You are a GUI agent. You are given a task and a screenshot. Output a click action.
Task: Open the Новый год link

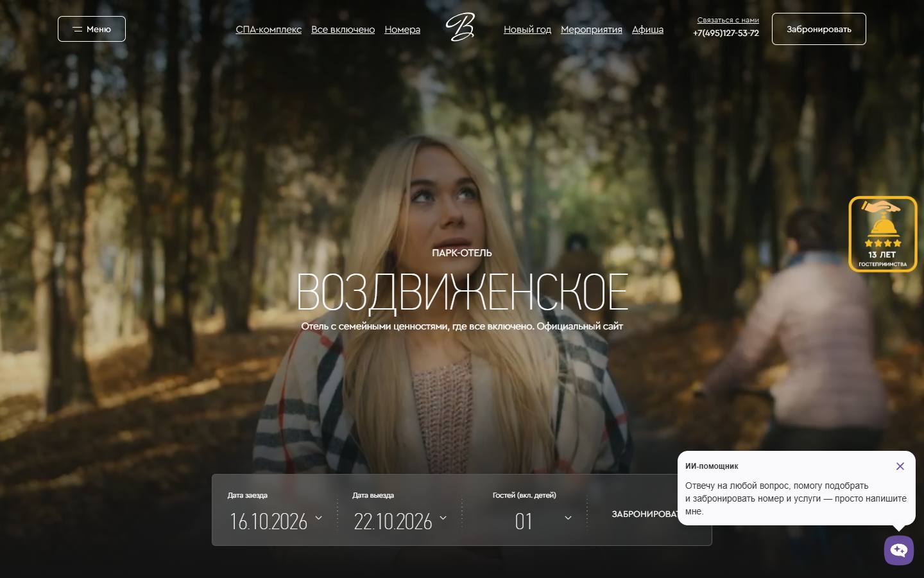[527, 30]
